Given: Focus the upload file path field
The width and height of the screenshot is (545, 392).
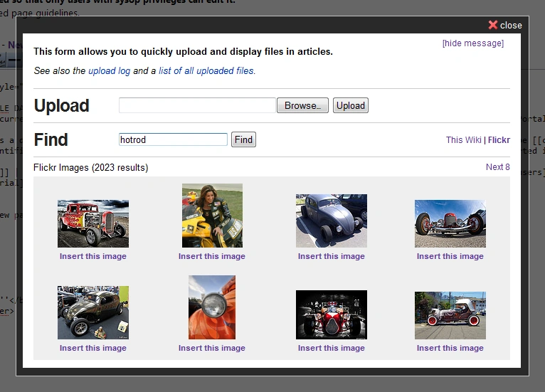Looking at the screenshot, I should click(x=197, y=105).
